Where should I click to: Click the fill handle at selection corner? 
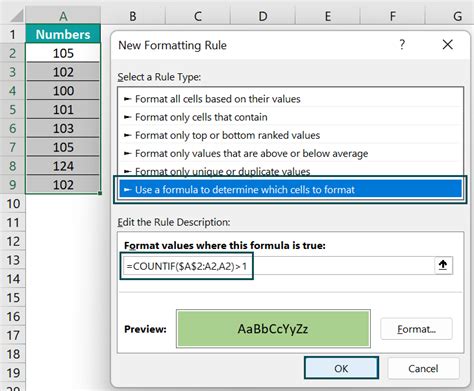tap(100, 193)
